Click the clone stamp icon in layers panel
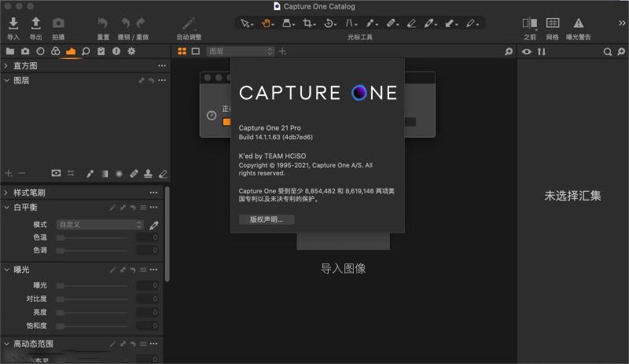 pyautogui.click(x=148, y=174)
